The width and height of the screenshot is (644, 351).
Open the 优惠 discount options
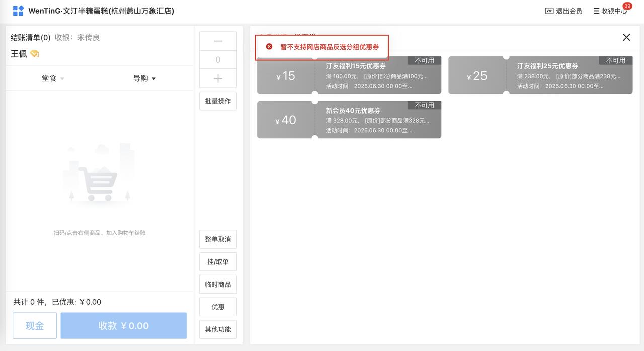pyautogui.click(x=218, y=307)
